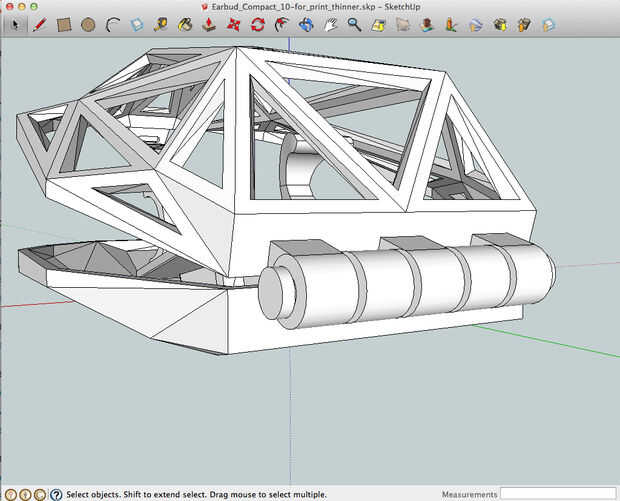Click the window title Earbud_Compact_10-for_print_thinner.skp
Image resolution: width=620 pixels, height=501 pixels.
click(292, 6)
